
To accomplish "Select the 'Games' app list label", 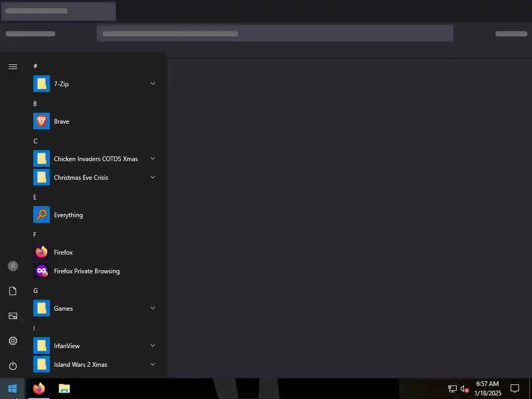I will pyautogui.click(x=63, y=309).
